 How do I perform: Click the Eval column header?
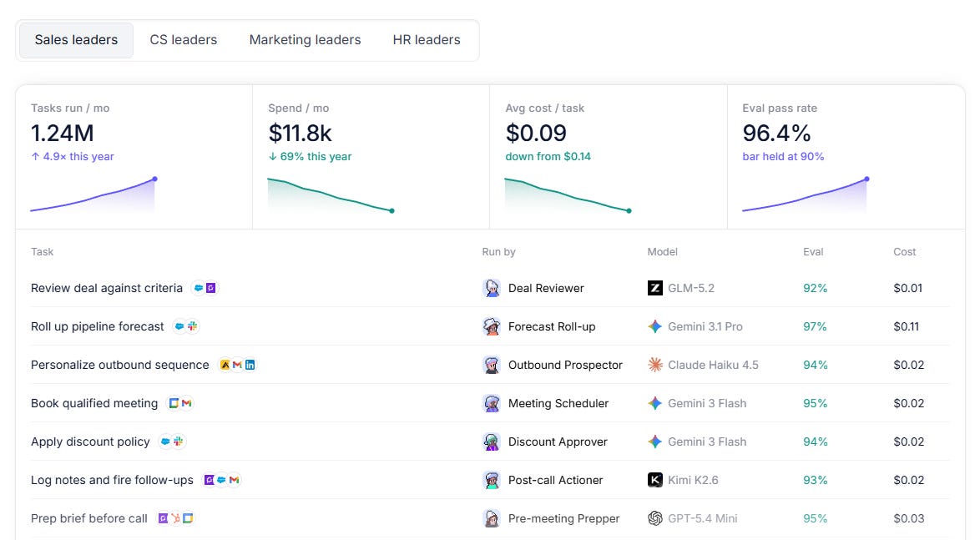click(x=812, y=252)
